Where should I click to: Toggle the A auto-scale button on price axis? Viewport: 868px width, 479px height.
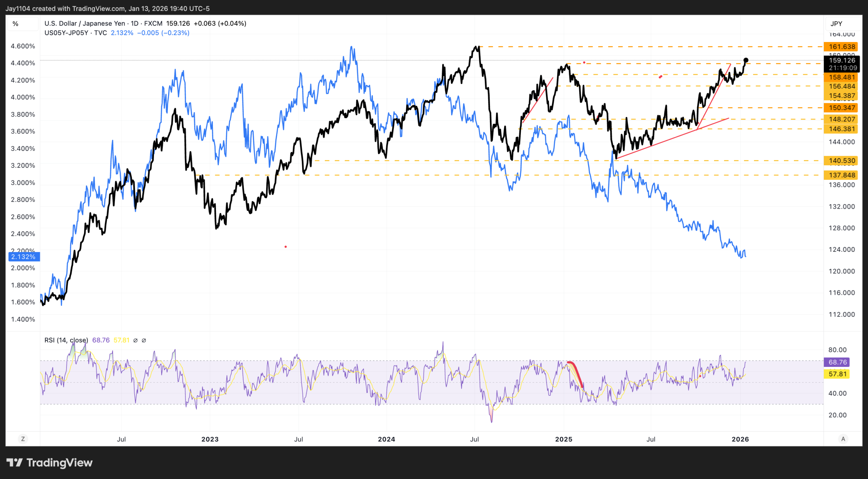pyautogui.click(x=843, y=439)
